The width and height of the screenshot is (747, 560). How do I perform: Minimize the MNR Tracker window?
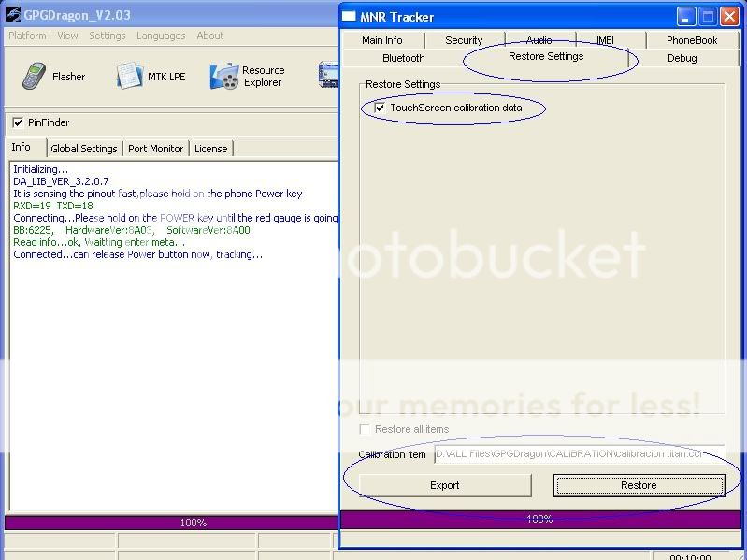coord(685,17)
